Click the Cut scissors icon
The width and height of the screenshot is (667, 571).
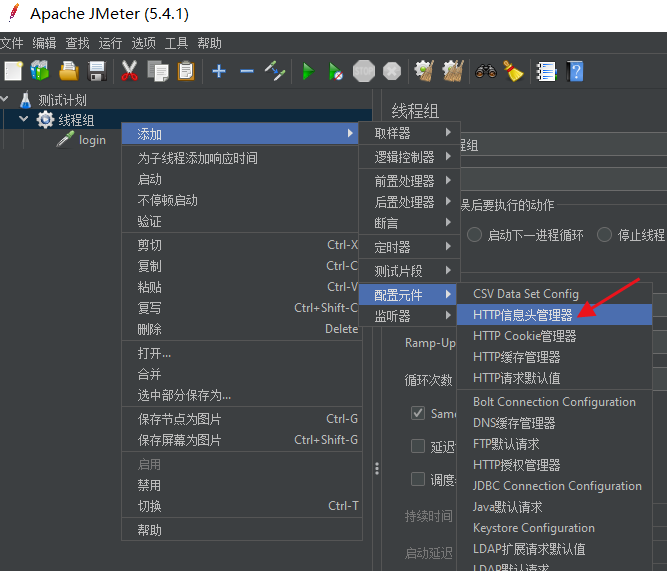(x=129, y=71)
